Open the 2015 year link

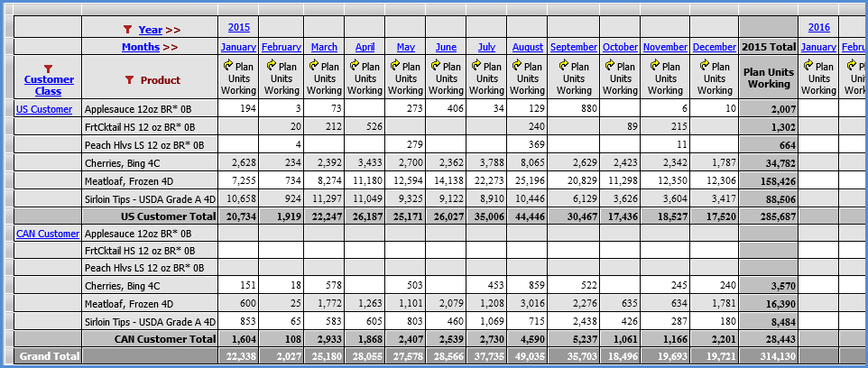239,27
